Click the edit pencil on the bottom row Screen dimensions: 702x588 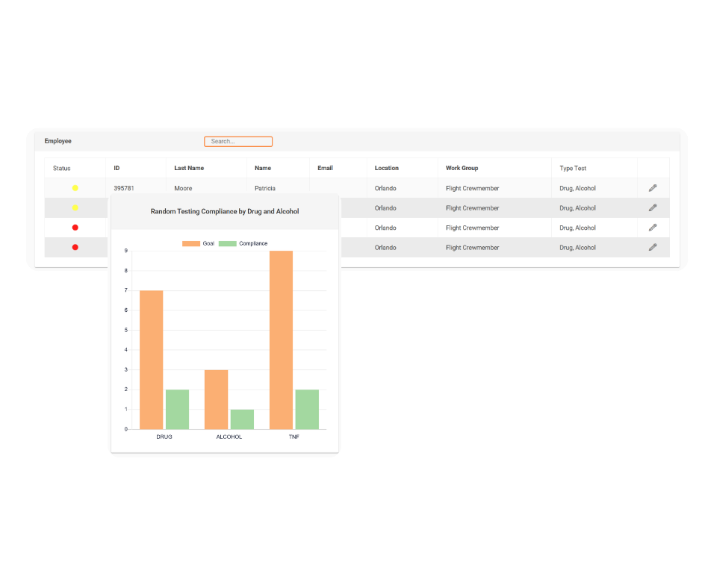[652, 247]
